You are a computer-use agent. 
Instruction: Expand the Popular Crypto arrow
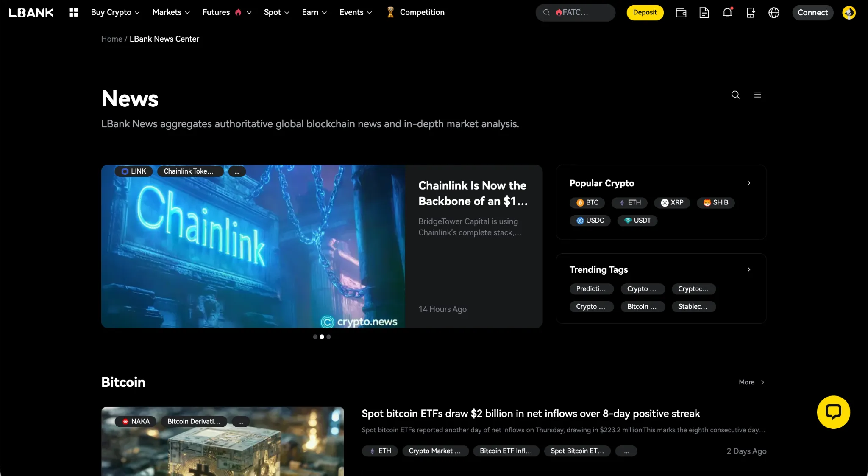pyautogui.click(x=749, y=183)
